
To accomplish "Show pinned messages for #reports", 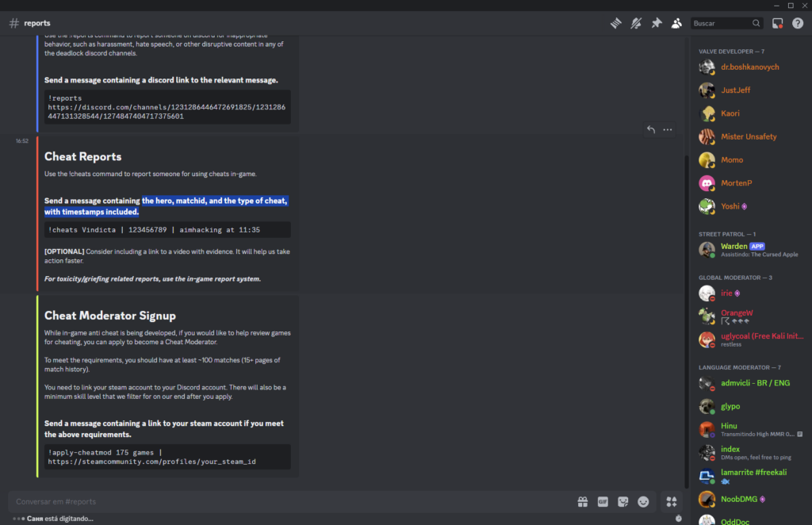I will pyautogui.click(x=657, y=23).
